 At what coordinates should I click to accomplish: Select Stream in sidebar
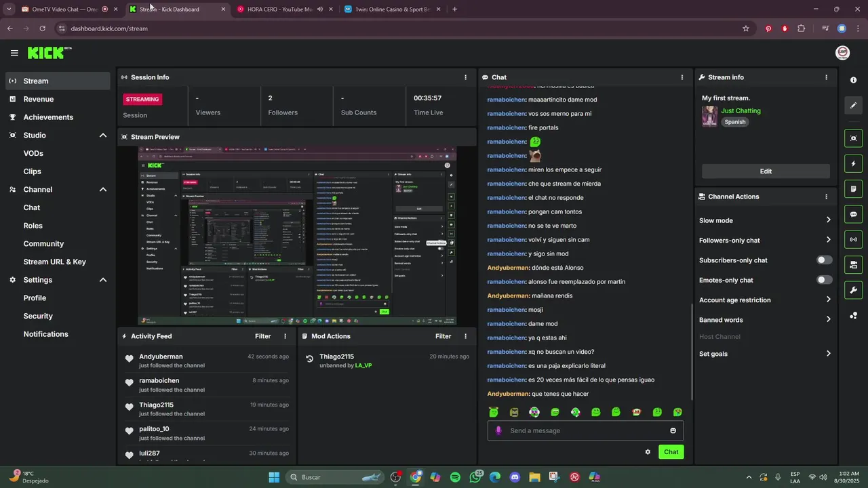tap(58, 81)
